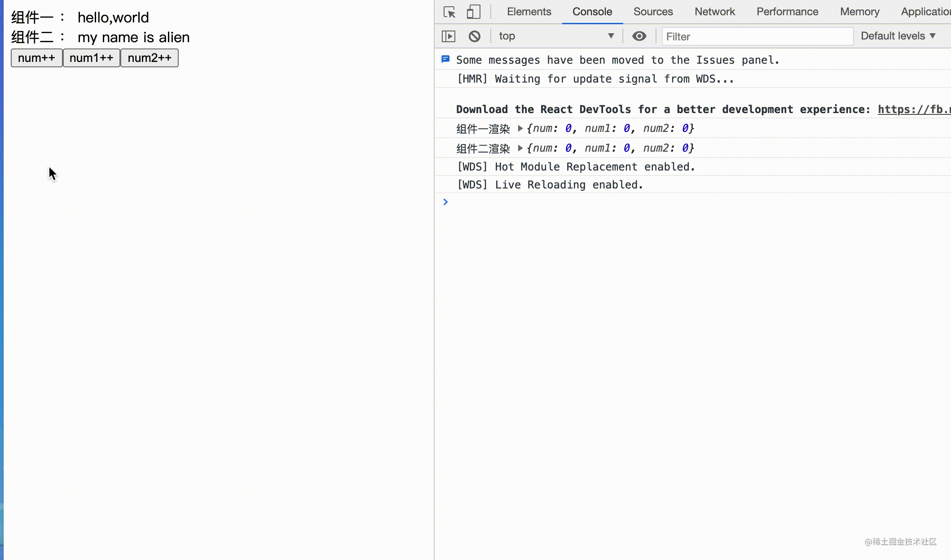Click the num1++ button
Image resolution: width=951 pixels, height=560 pixels.
(x=91, y=58)
